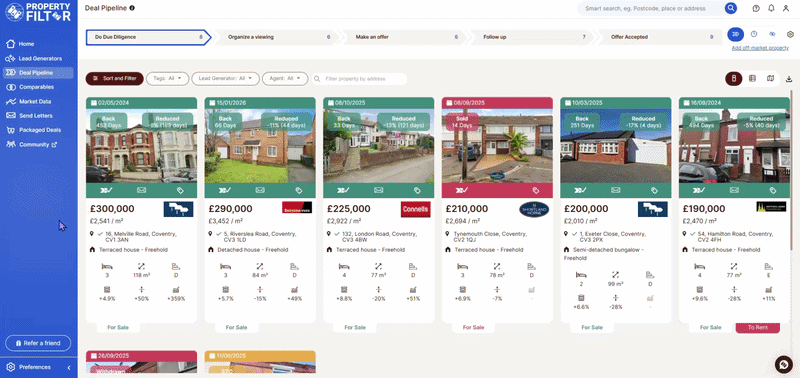Screen dimensions: 800x378
Task: Click envelope icon on £200,000 card
Action: pos(616,190)
